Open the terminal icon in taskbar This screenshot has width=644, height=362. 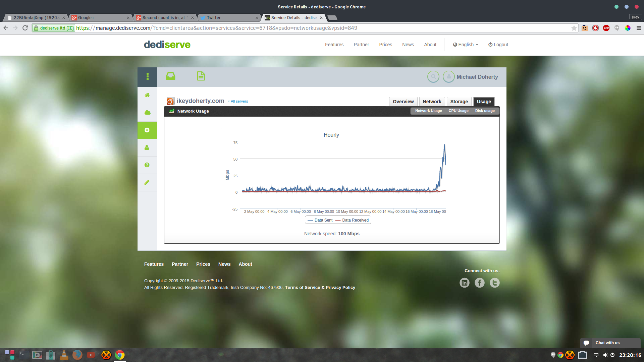coord(24,355)
